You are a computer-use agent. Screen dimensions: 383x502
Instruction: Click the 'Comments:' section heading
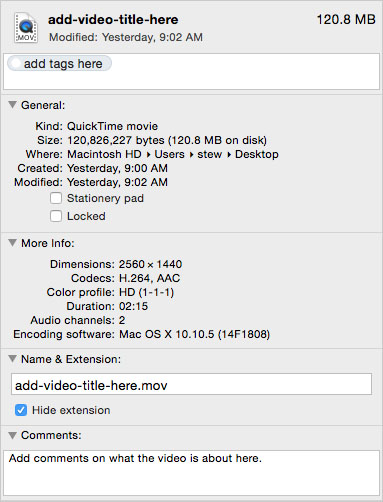(x=51, y=435)
